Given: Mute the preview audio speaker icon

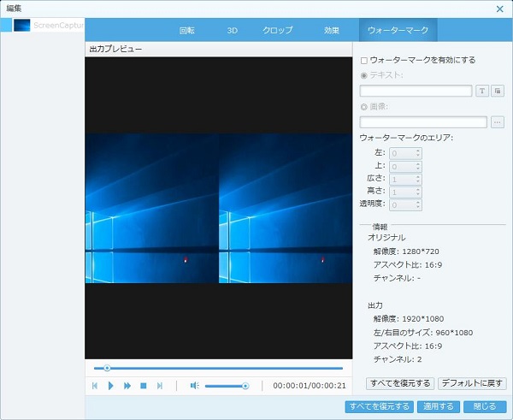Looking at the screenshot, I should coord(195,386).
